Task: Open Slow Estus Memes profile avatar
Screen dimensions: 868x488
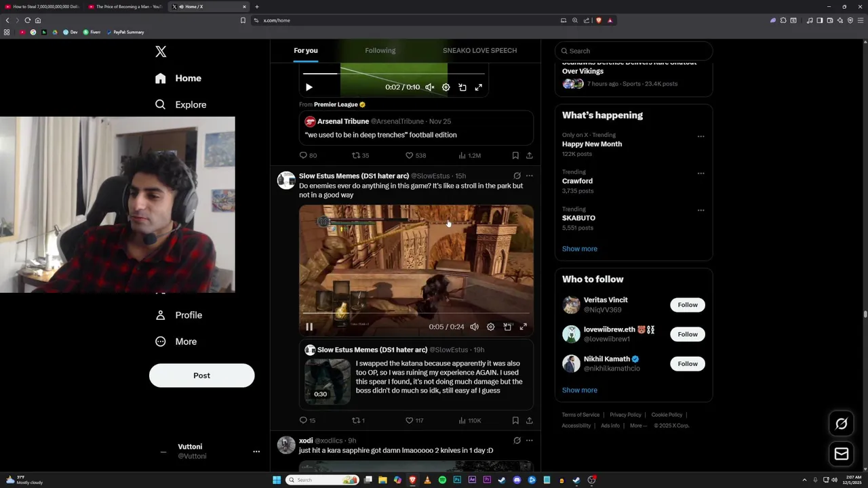Action: (x=286, y=180)
